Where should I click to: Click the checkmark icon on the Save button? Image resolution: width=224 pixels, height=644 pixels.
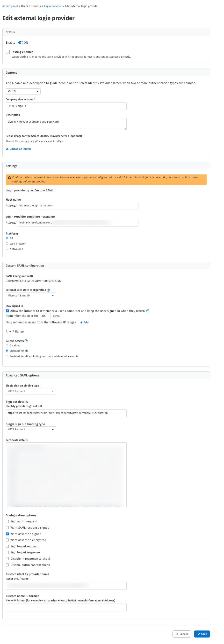point(199,634)
